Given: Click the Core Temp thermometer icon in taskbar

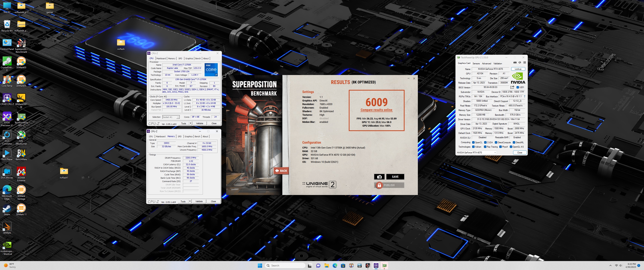Looking at the screenshot, I should (351, 265).
